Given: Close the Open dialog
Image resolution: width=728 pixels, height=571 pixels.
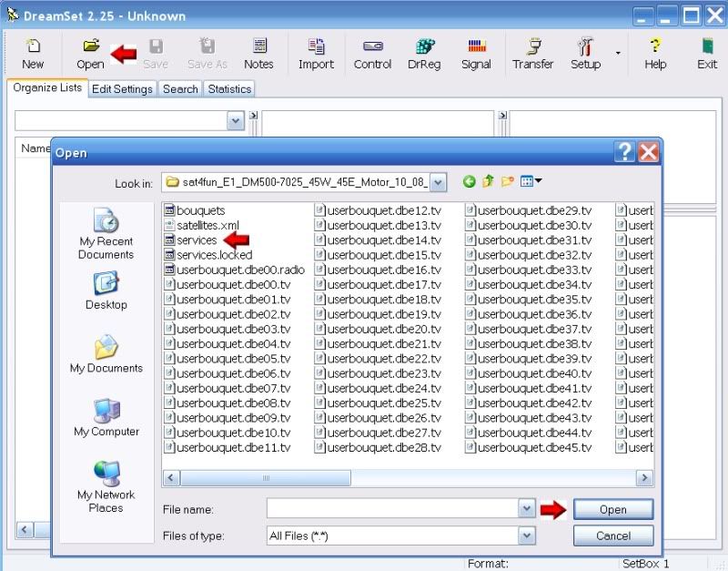Looking at the screenshot, I should [x=648, y=152].
